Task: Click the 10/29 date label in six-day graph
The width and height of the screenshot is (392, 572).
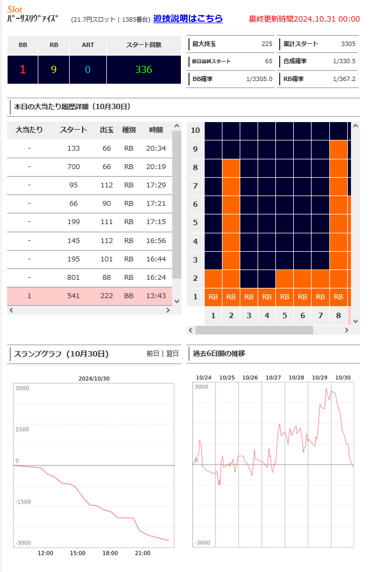Action: click(320, 378)
